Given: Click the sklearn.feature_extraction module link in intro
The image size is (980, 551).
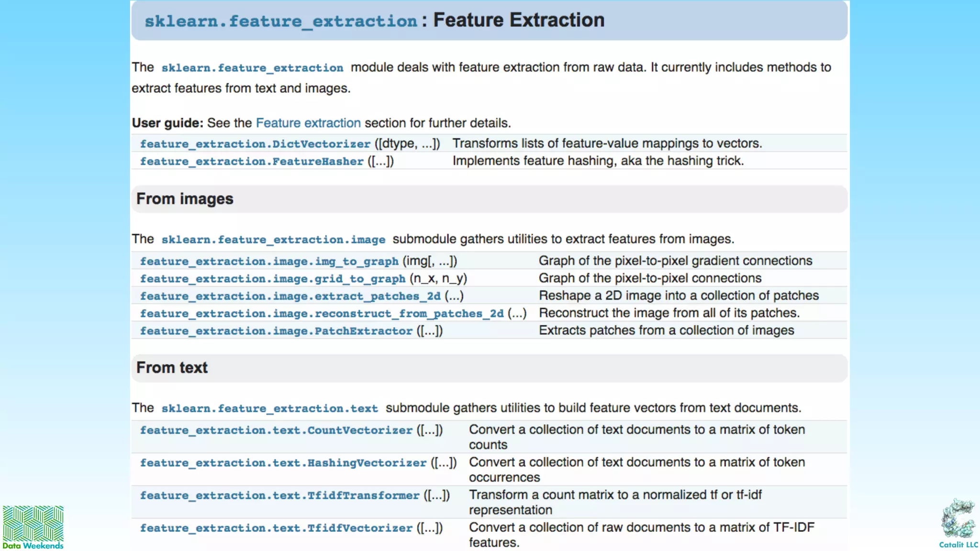Looking at the screenshot, I should (x=252, y=68).
